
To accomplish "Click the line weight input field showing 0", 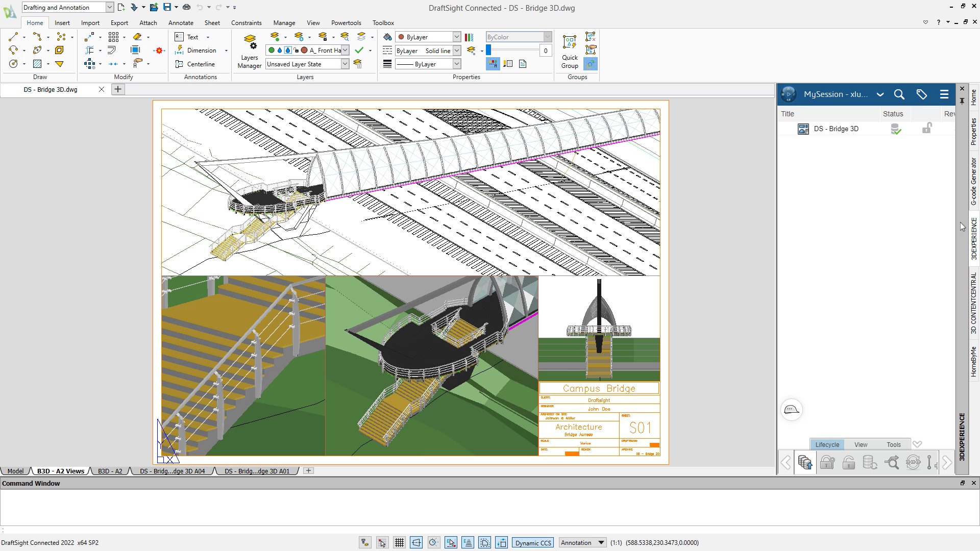I will click(x=545, y=50).
